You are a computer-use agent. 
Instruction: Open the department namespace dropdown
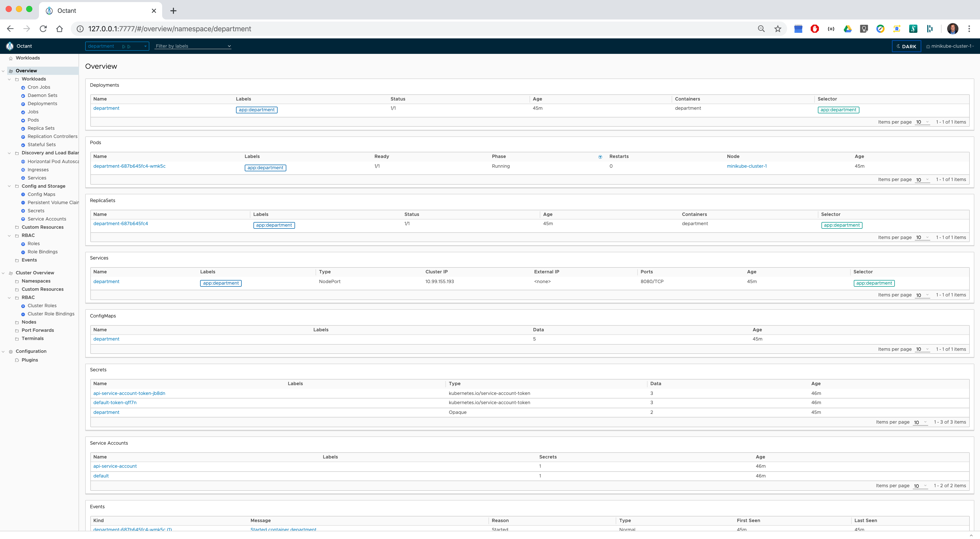(x=117, y=46)
